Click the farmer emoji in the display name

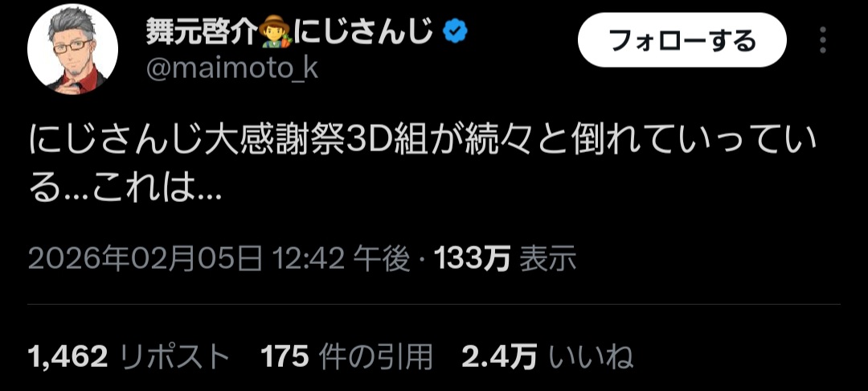[276, 33]
